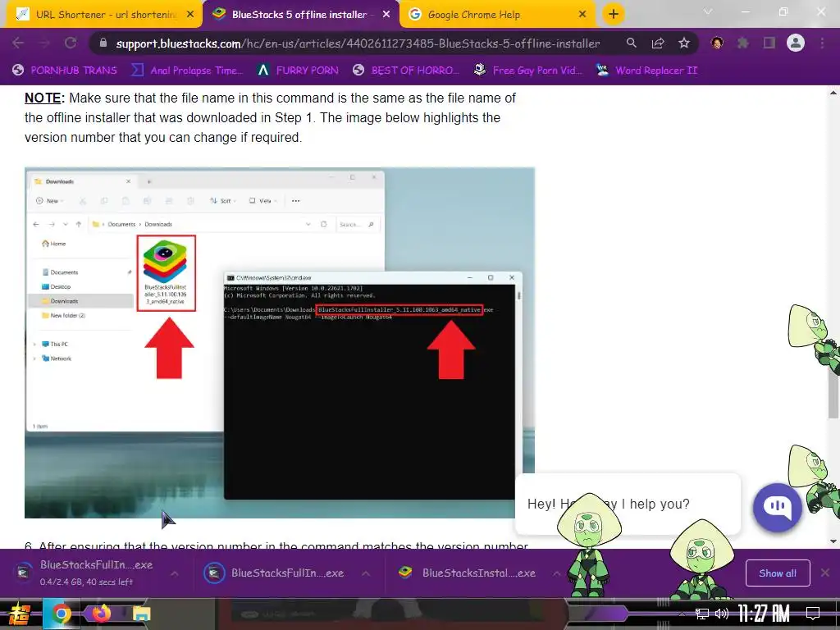Bookmark this page with the star
Viewport: 840px width, 630px height.
684,43
